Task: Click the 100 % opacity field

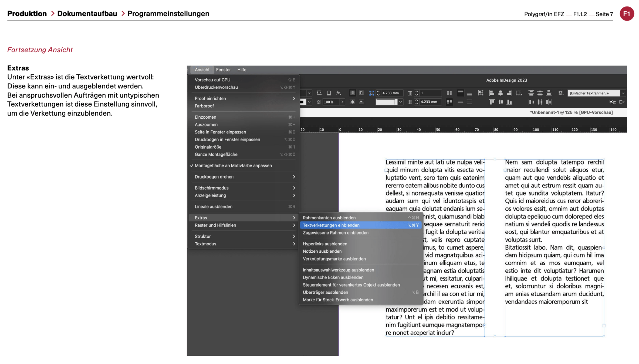Action: coord(331,102)
